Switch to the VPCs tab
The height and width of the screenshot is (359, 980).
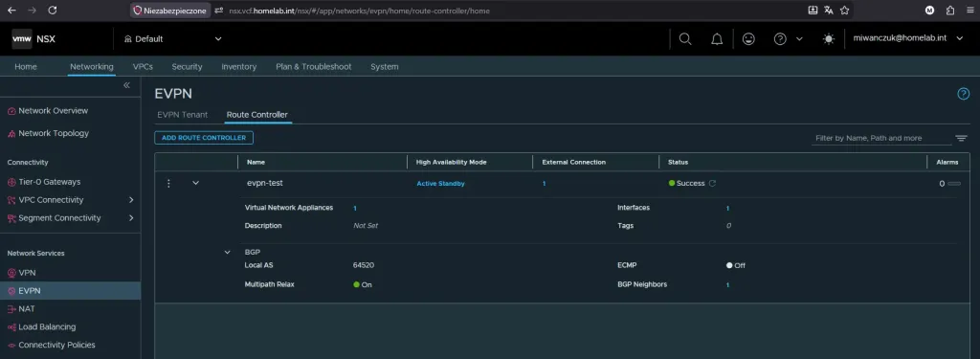143,66
